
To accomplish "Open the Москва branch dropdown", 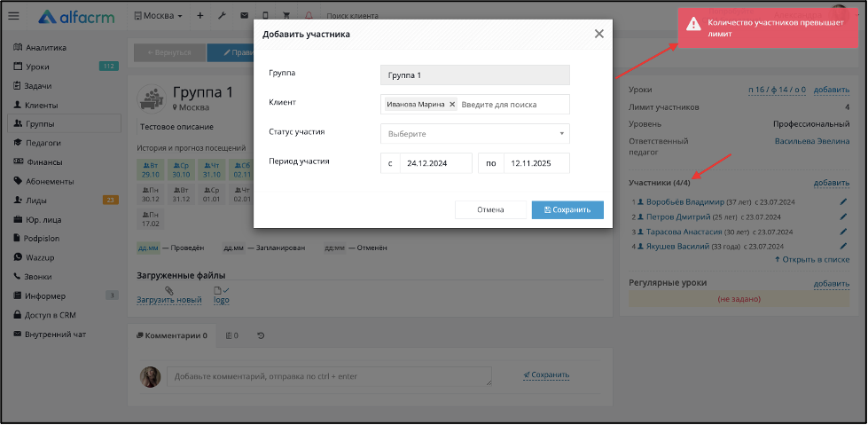I will 159,15.
